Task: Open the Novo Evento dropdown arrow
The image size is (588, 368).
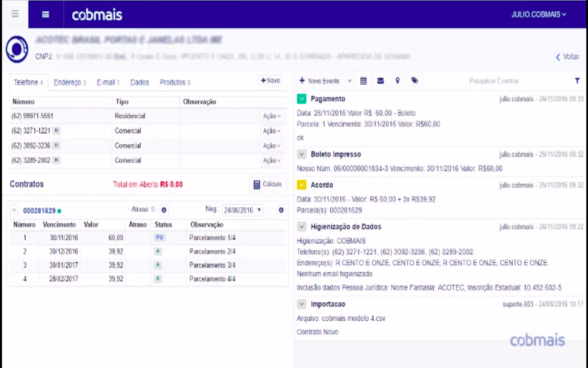Action: (x=350, y=81)
